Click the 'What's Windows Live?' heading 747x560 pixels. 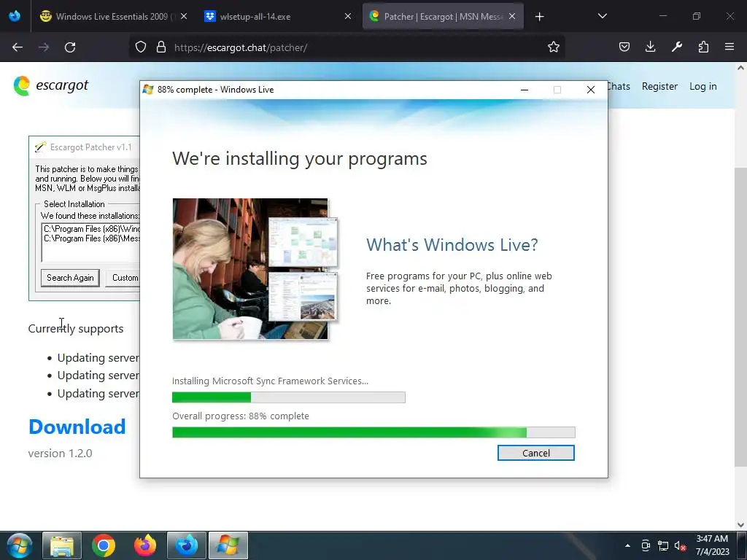(452, 245)
